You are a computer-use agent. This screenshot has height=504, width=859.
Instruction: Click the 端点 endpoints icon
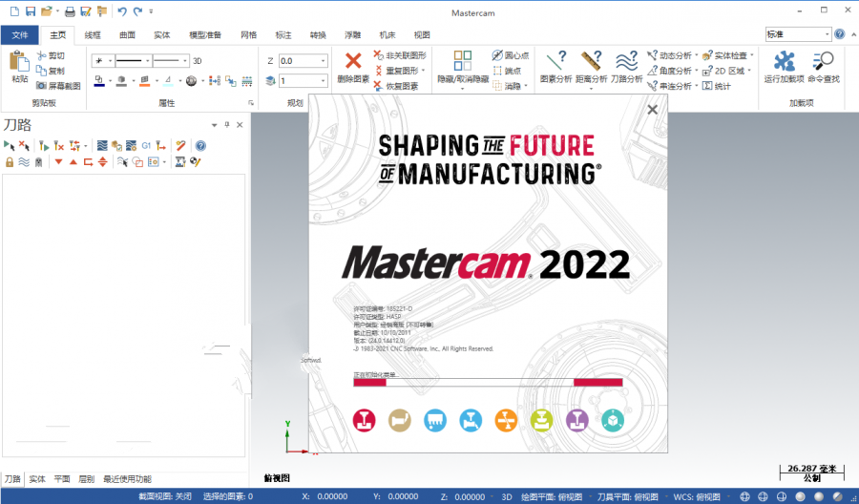(x=497, y=71)
